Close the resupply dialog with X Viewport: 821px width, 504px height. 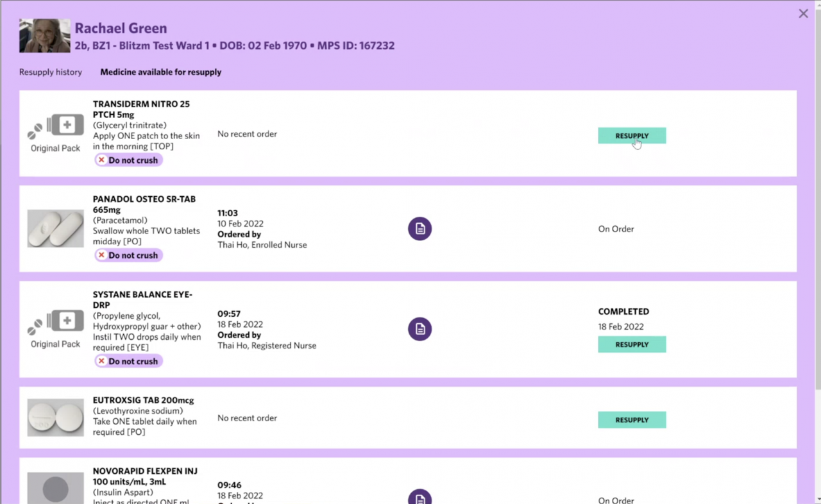click(x=803, y=13)
